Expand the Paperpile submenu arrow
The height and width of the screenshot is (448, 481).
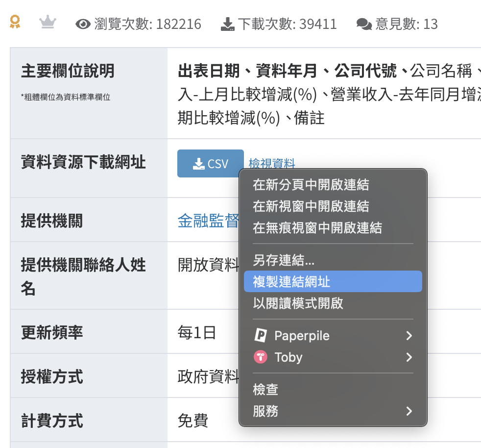tap(409, 336)
